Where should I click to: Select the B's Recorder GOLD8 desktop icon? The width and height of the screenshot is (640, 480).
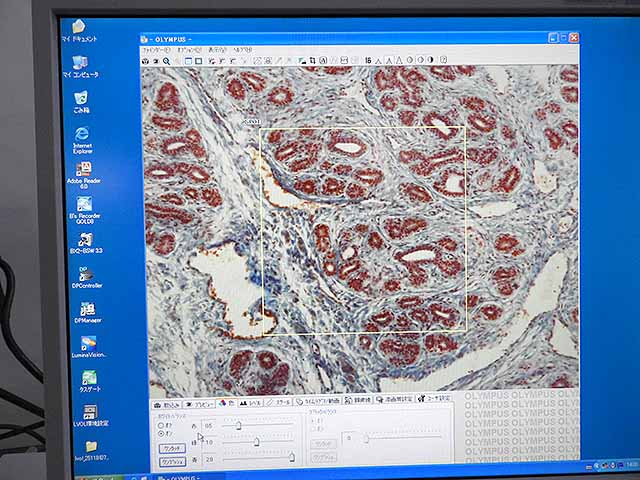pos(84,210)
